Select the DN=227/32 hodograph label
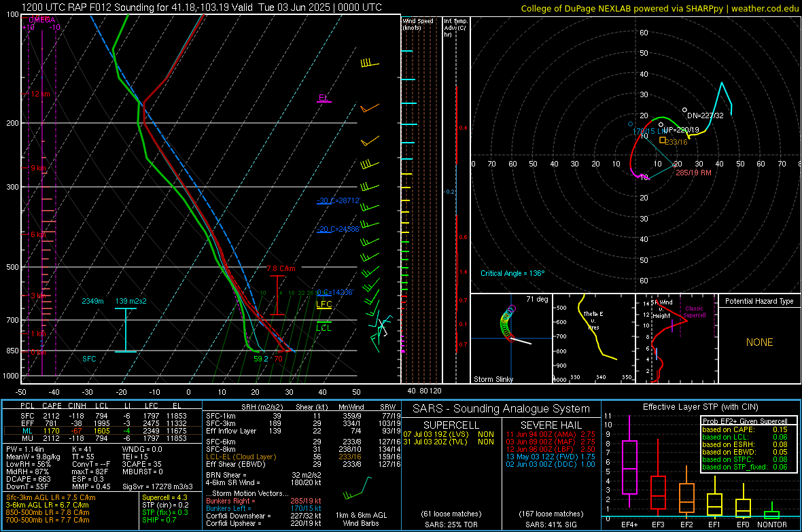 coord(705,116)
